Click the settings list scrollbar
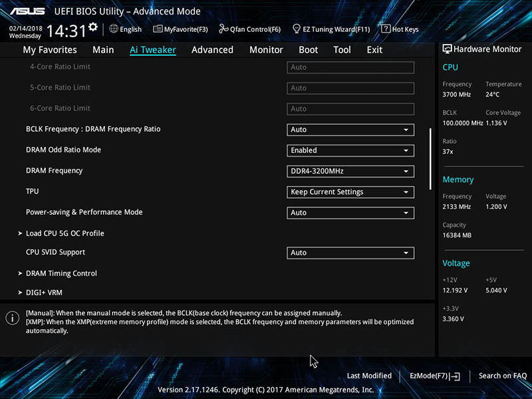This screenshot has height=399, width=532. point(430,159)
